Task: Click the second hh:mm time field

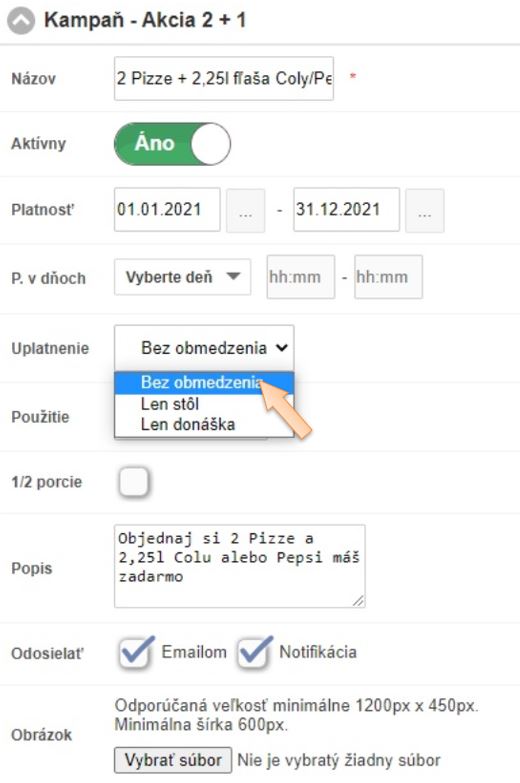Action: tap(388, 277)
